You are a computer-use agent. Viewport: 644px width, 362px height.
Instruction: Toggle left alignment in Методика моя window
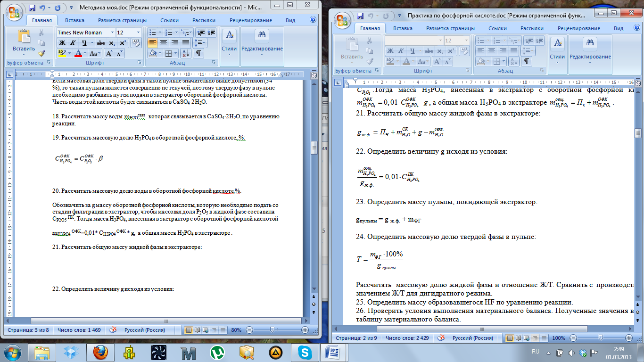pyautogui.click(x=152, y=43)
